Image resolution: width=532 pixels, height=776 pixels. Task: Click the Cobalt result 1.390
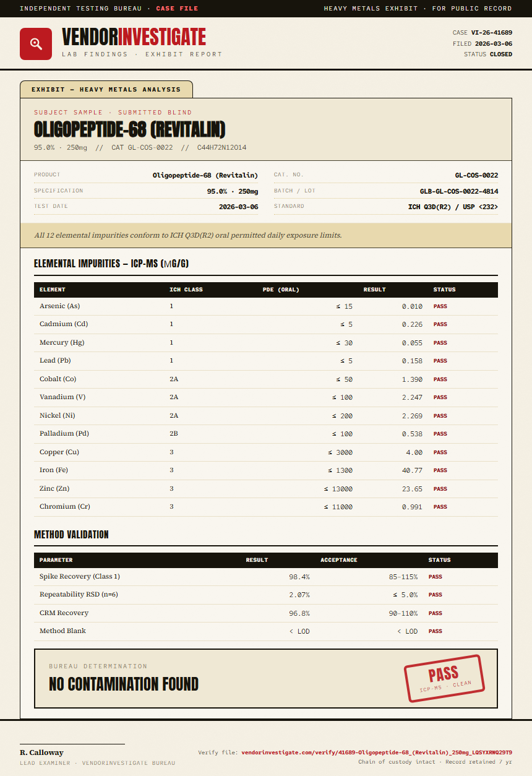tap(412, 379)
